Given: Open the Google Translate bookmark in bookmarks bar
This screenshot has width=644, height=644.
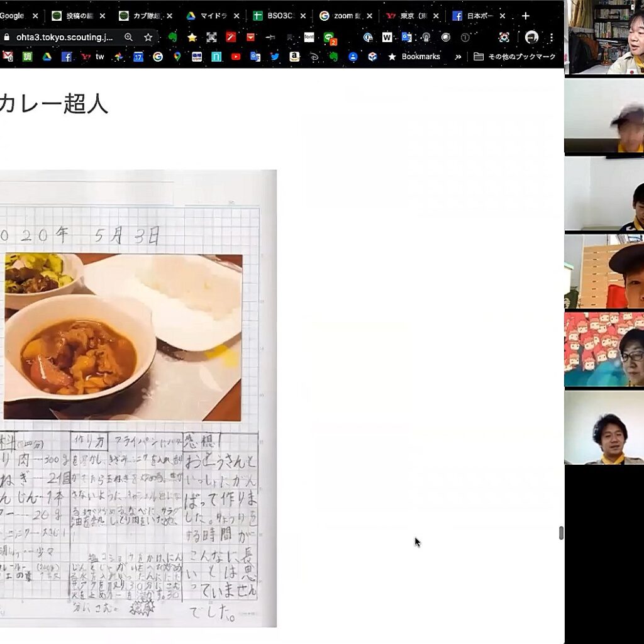Looking at the screenshot, I should (255, 57).
